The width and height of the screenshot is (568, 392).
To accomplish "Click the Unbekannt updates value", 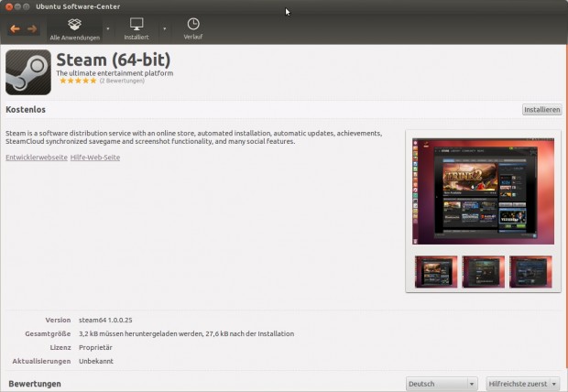I will (96, 361).
